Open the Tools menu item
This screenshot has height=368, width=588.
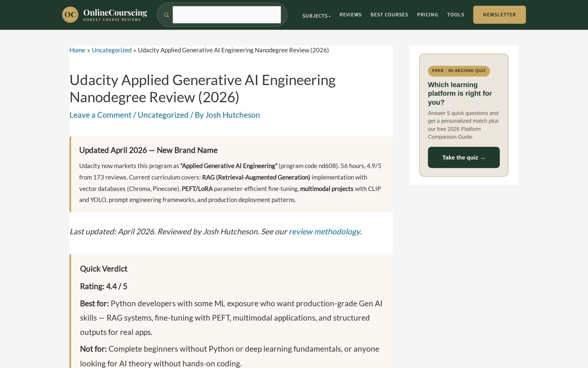(455, 14)
